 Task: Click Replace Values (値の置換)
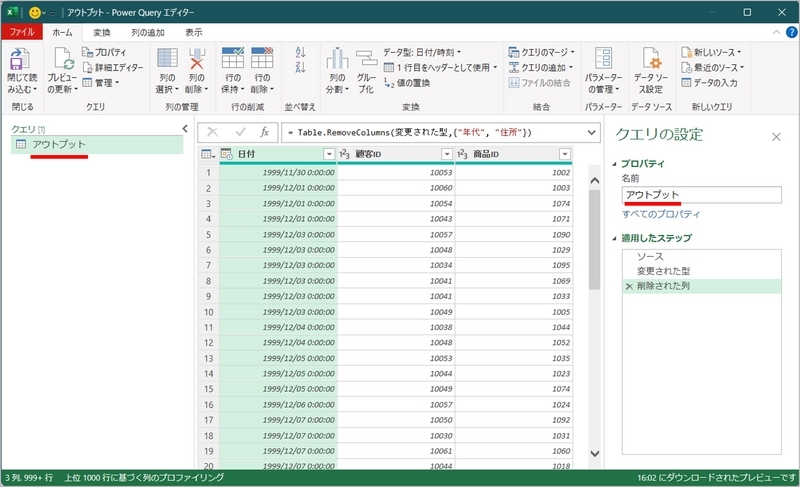407,83
